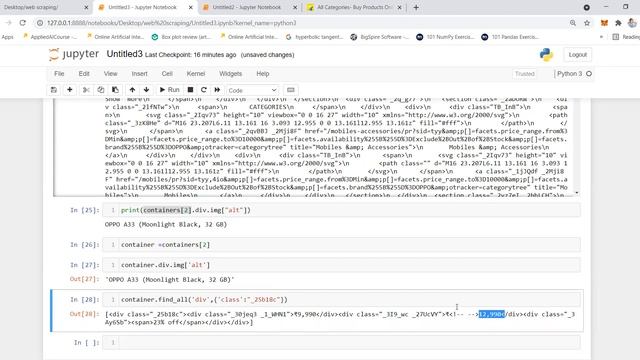Image resolution: width=640 pixels, height=360 pixels.
Task: Click the kernel idle circle indicator
Action: click(589, 73)
